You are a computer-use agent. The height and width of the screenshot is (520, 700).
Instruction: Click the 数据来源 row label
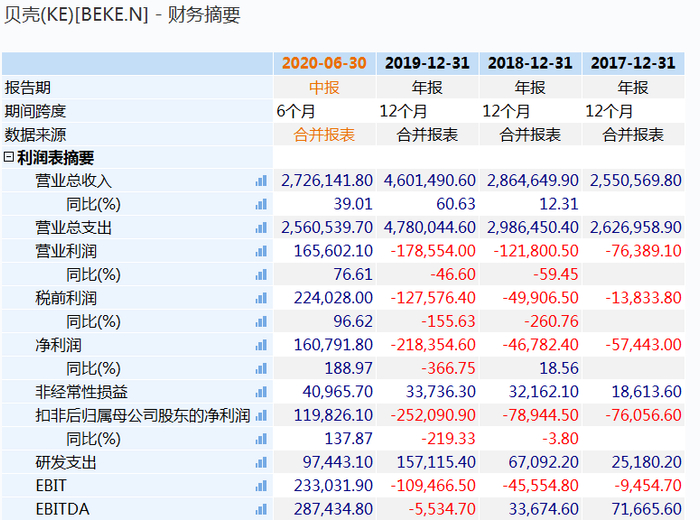tap(35, 134)
